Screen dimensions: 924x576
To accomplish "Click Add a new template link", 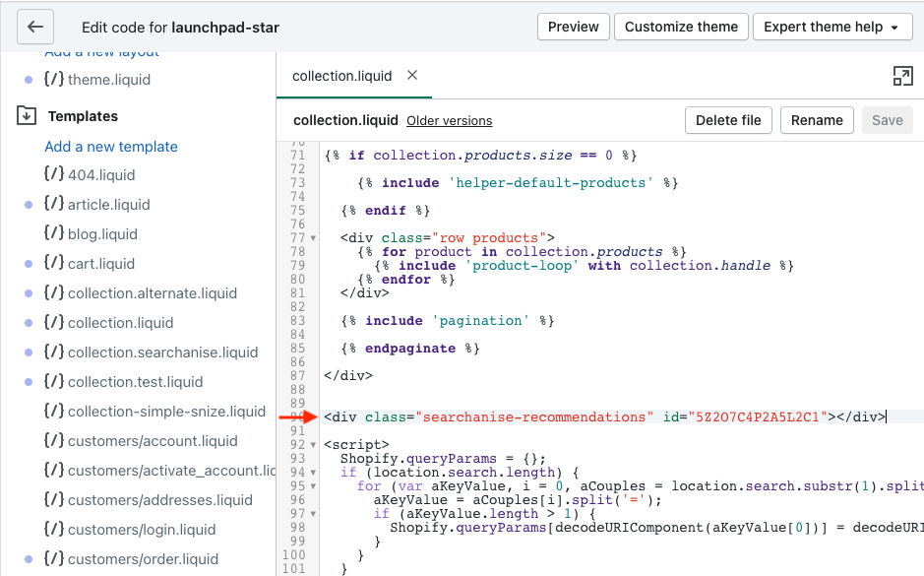I will point(111,146).
